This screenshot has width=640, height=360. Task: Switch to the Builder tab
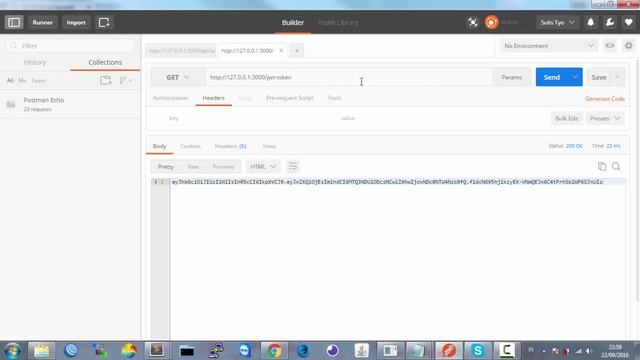(293, 22)
